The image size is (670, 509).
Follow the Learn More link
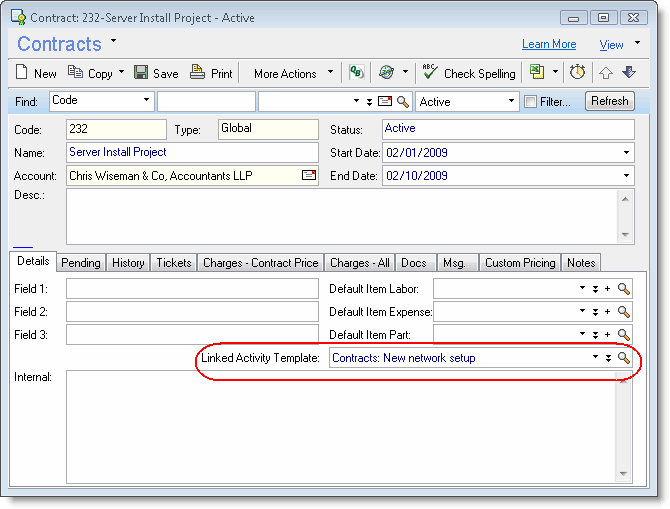click(549, 44)
